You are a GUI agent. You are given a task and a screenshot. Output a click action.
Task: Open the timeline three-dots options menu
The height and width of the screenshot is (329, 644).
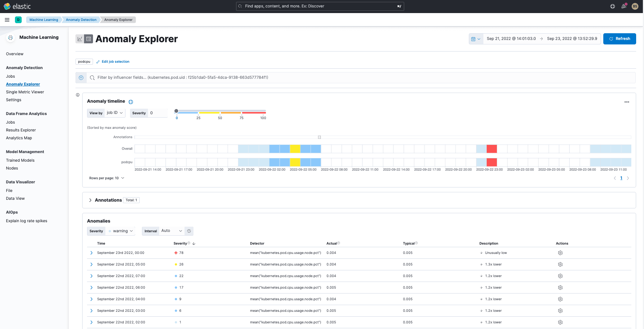626,102
